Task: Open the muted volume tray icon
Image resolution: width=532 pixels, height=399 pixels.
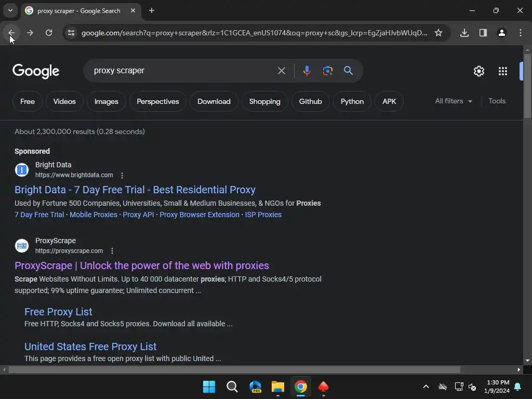Action: click(x=472, y=387)
